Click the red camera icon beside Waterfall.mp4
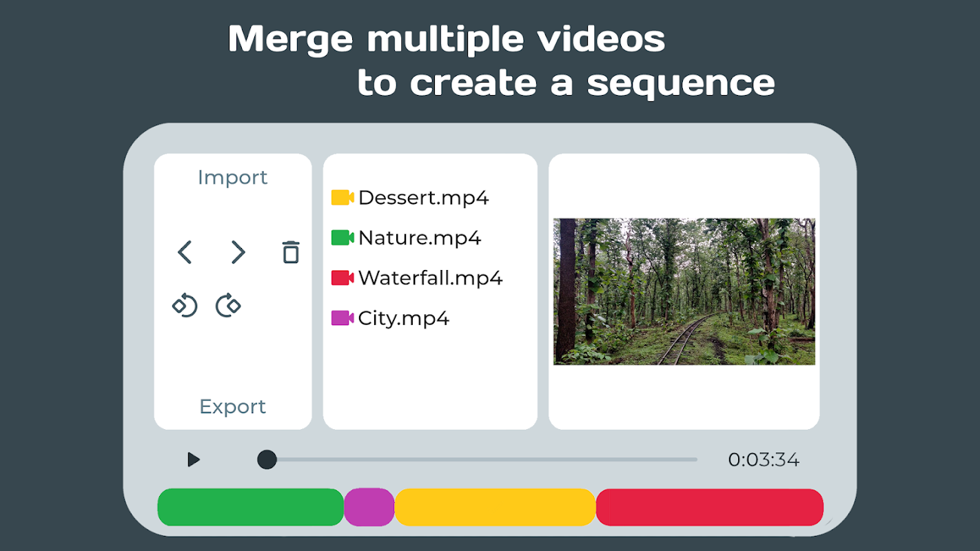The height and width of the screenshot is (551, 980). 343,278
